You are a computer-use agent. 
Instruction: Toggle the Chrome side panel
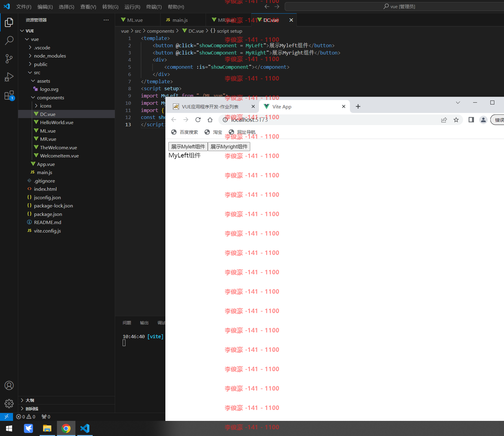471,120
